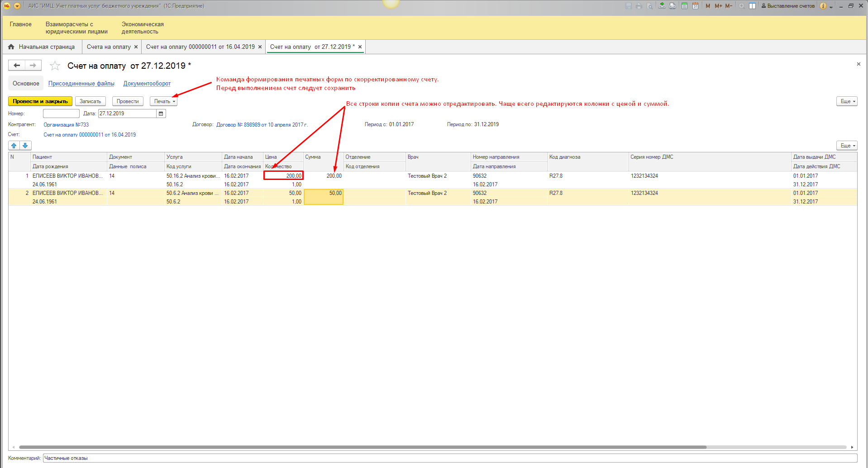Viewport: 868px width, 468px height.
Task: Click the home icon for Начальная страница
Action: (11, 47)
